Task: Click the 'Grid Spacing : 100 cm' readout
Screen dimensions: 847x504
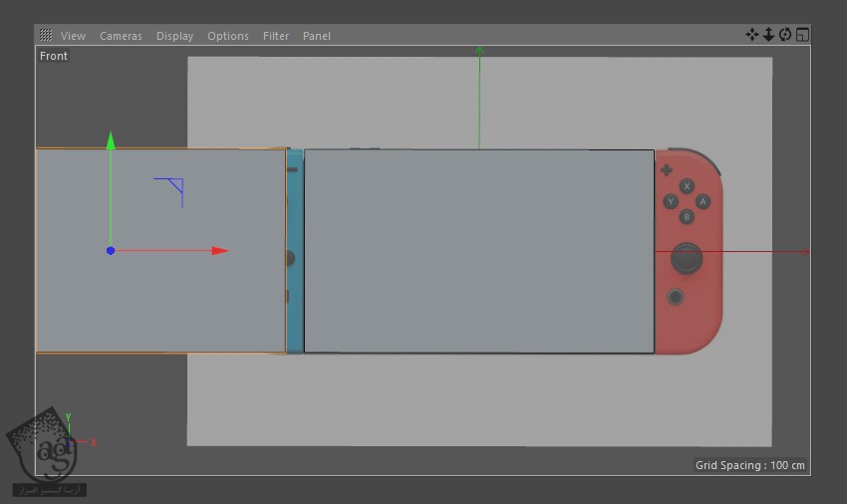Action: tap(749, 465)
